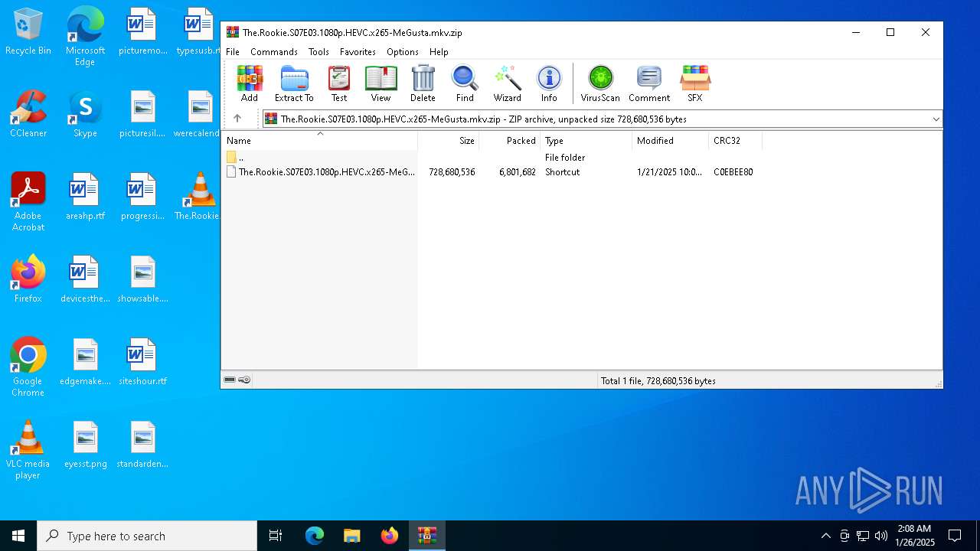Select progressi desktop document
This screenshot has height=551, width=980.
[x=142, y=197]
